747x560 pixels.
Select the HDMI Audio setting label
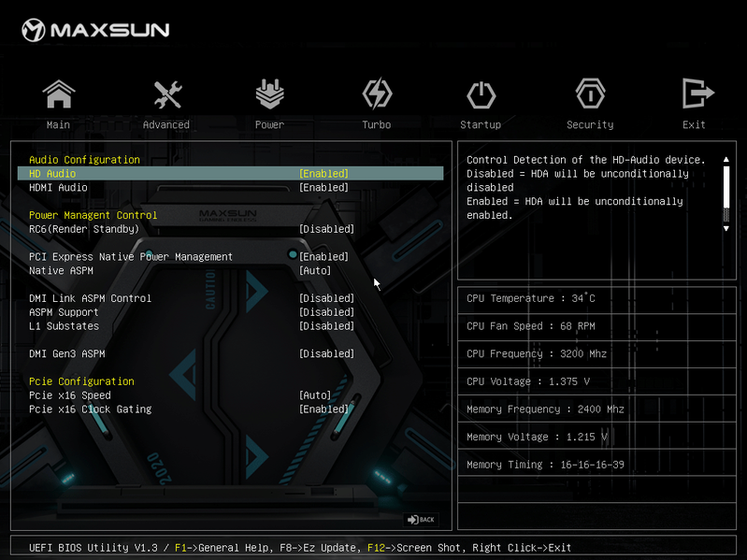coord(58,187)
